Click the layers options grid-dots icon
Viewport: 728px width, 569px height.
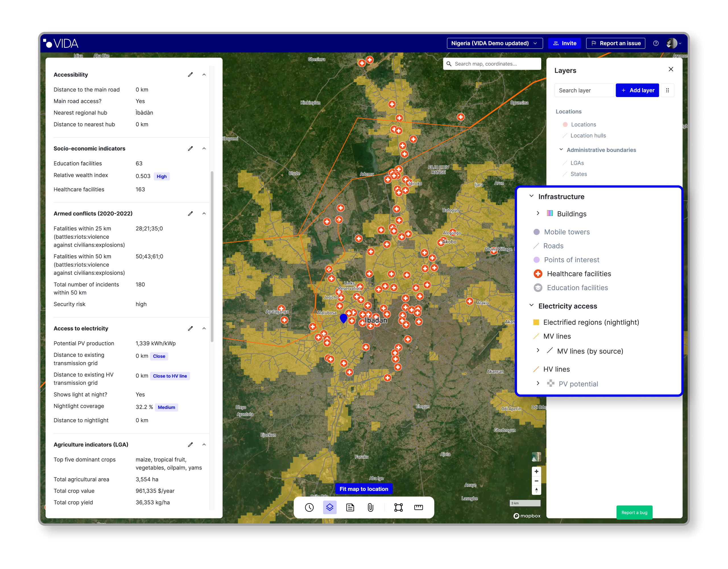(x=667, y=90)
